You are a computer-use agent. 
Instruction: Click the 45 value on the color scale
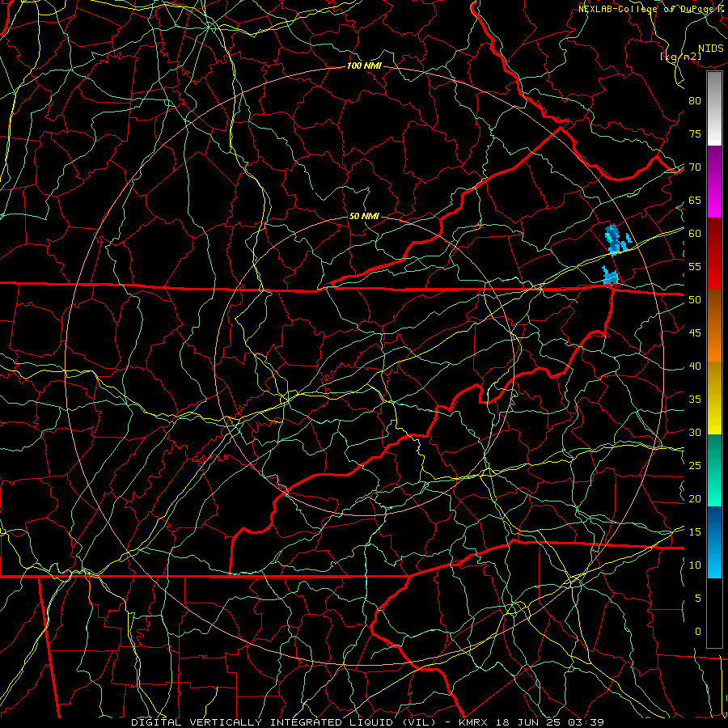click(x=695, y=333)
